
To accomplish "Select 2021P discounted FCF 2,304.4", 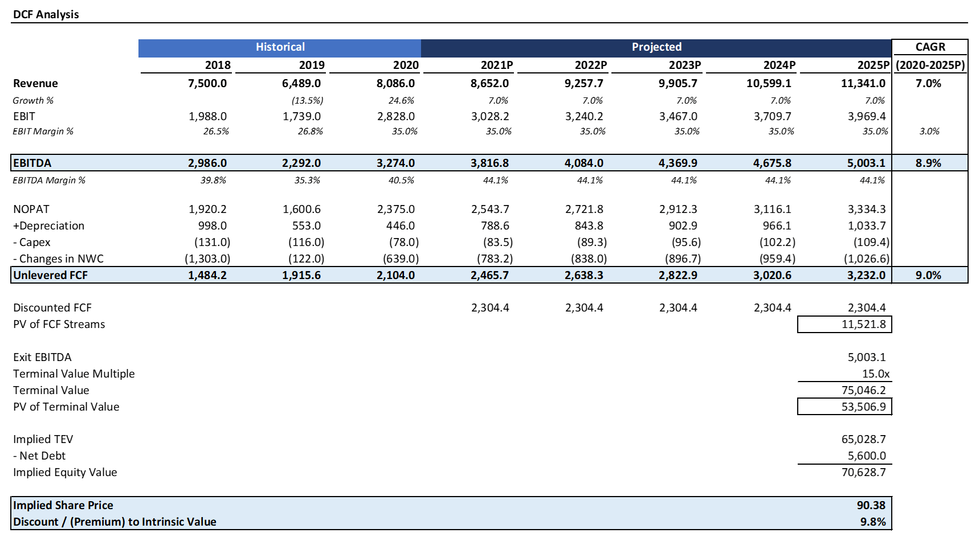I will point(490,308).
